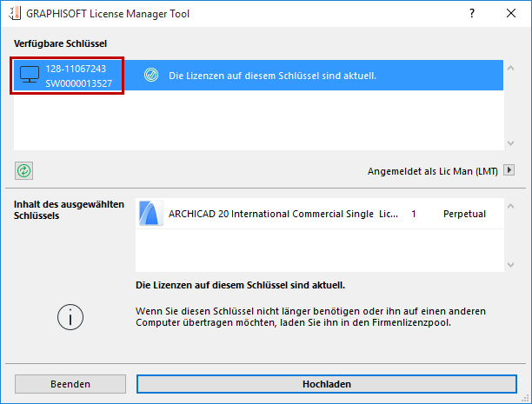The width and height of the screenshot is (532, 404).
Task: Expand the Angemeldet als Lic Man arrow
Action: click(x=509, y=169)
